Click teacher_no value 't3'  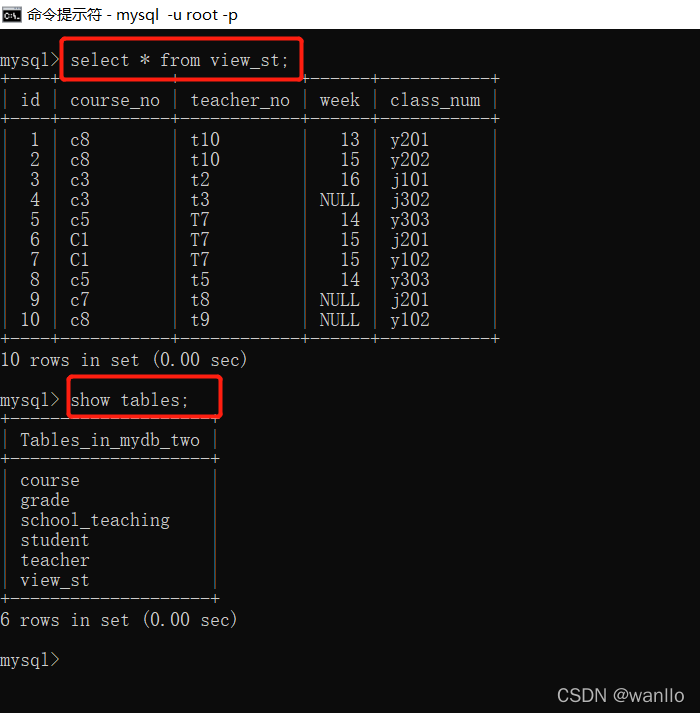(x=200, y=200)
